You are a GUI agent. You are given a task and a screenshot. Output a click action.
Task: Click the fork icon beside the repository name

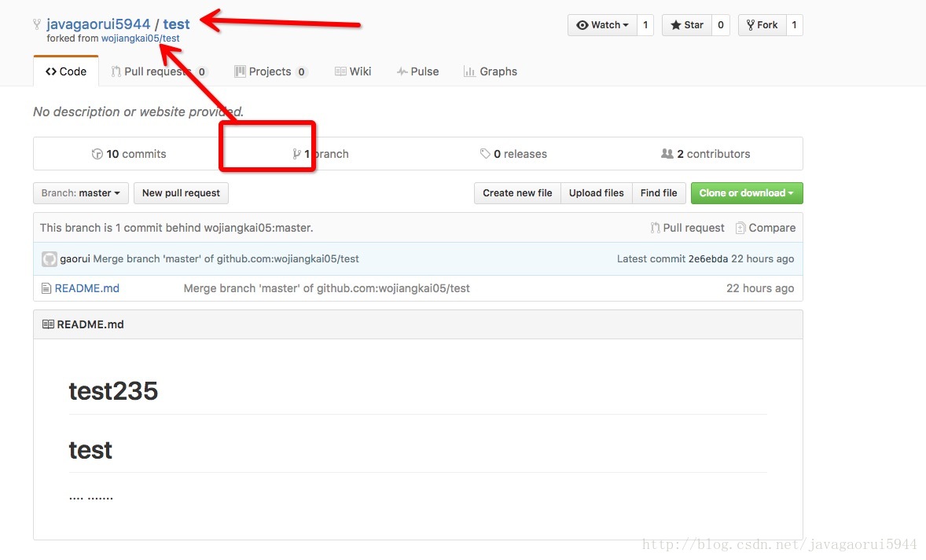(37, 24)
